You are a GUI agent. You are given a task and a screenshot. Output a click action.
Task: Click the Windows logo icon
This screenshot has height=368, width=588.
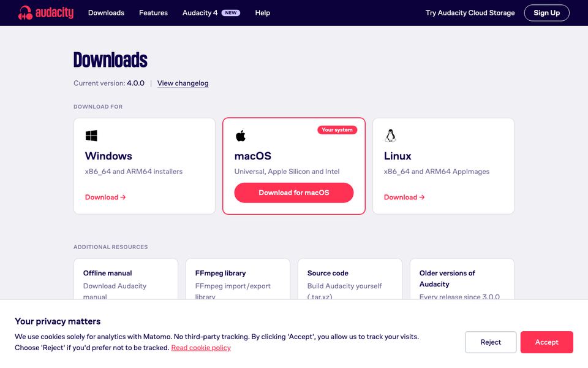tap(91, 136)
